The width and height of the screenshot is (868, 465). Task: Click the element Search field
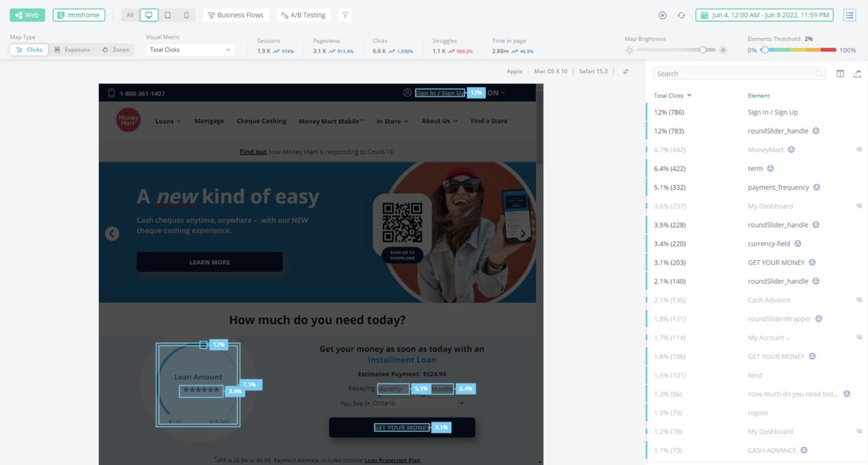[739, 74]
